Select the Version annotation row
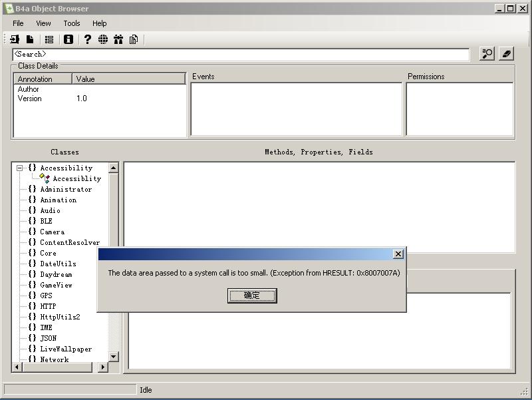Image resolution: width=532 pixels, height=400 pixels. coord(29,99)
